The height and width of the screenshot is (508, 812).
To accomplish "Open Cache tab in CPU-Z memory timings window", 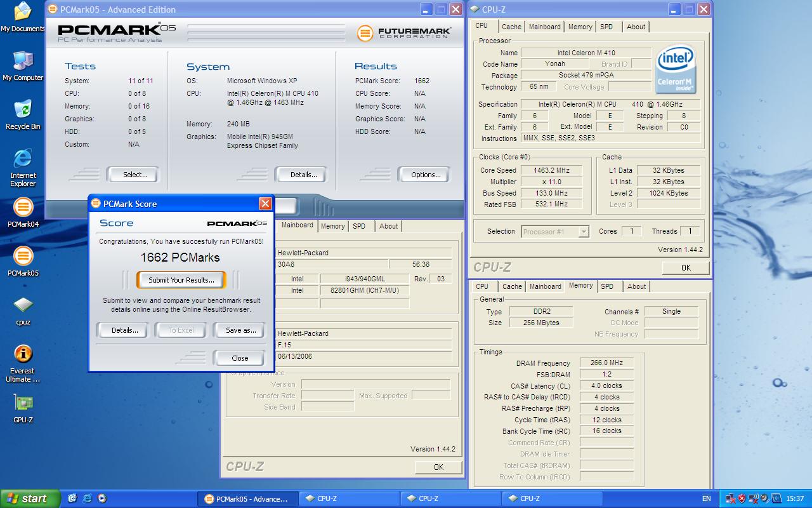I will pos(512,286).
